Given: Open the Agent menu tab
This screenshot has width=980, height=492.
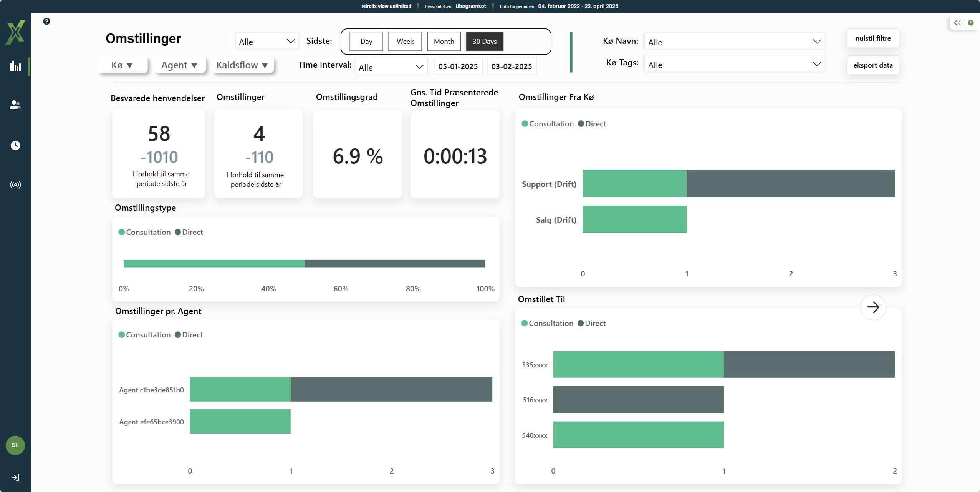Looking at the screenshot, I should tap(179, 65).
